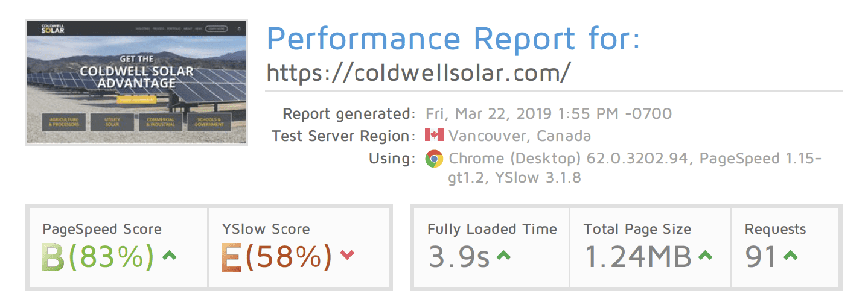The image size is (868, 305).
Task: Click the up arrow beside 1.24MB page size
Action: [x=705, y=256]
